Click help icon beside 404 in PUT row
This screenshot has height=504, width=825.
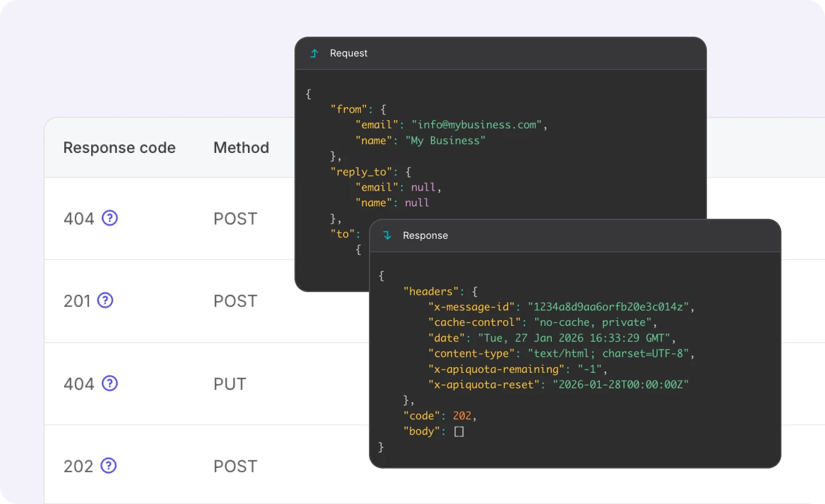[109, 383]
